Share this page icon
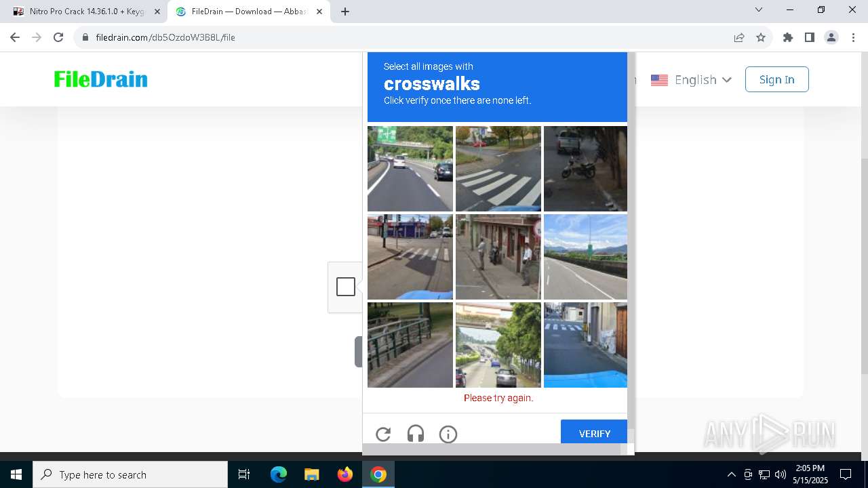The height and width of the screenshot is (488, 868). tap(739, 37)
